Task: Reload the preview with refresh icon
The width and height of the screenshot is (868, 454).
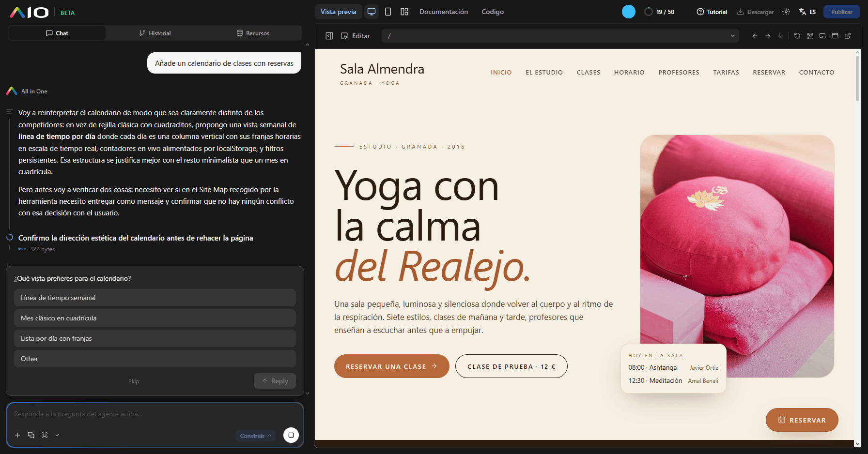Action: [x=797, y=36]
